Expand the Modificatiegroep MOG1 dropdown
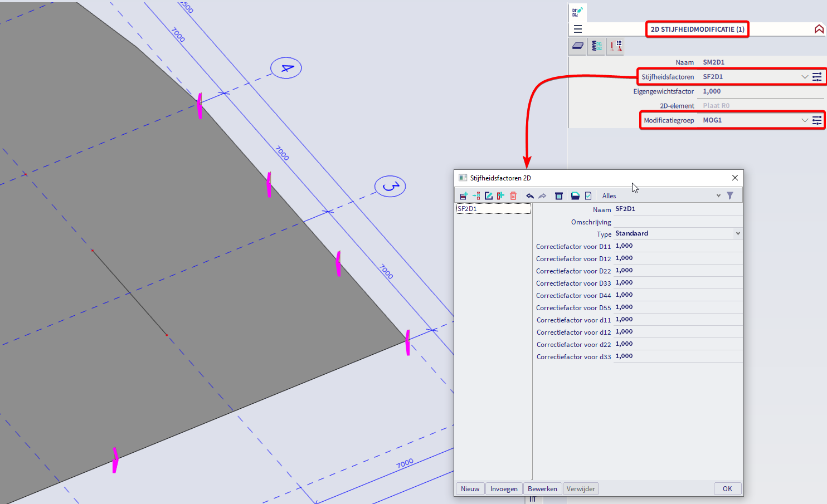The height and width of the screenshot is (504, 827). pos(804,120)
